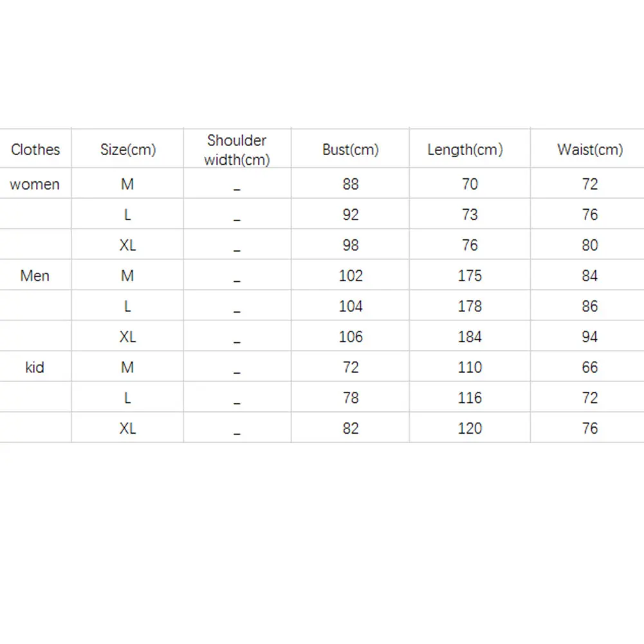Click kid's L length value 116
Image resolution: width=644 pixels, height=644 pixels.
tap(470, 398)
